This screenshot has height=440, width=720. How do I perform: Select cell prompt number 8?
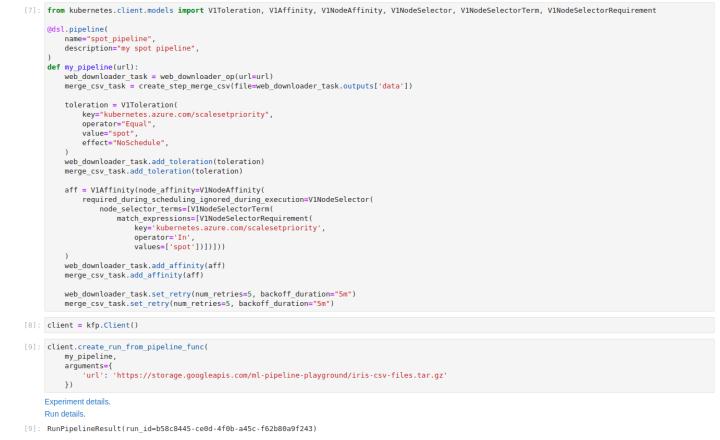32,325
